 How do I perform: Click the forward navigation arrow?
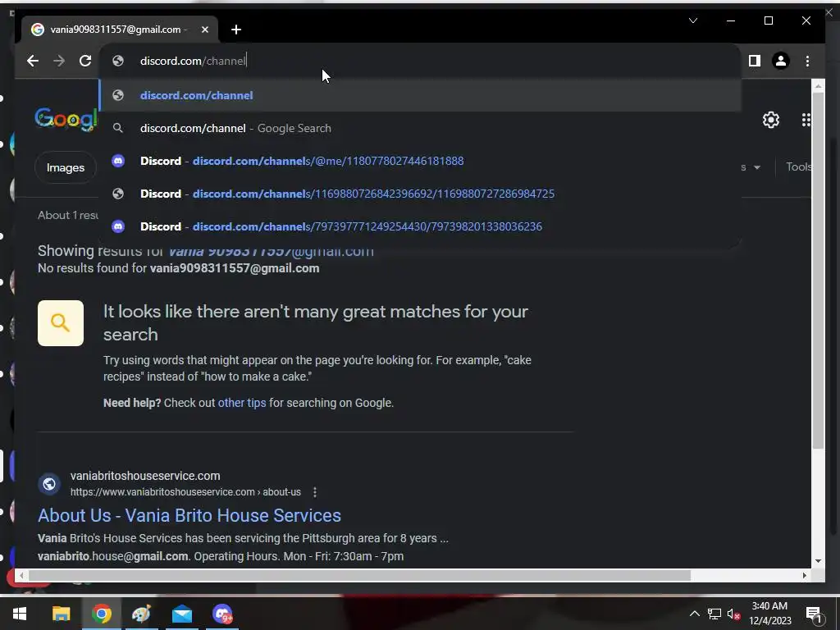point(59,61)
